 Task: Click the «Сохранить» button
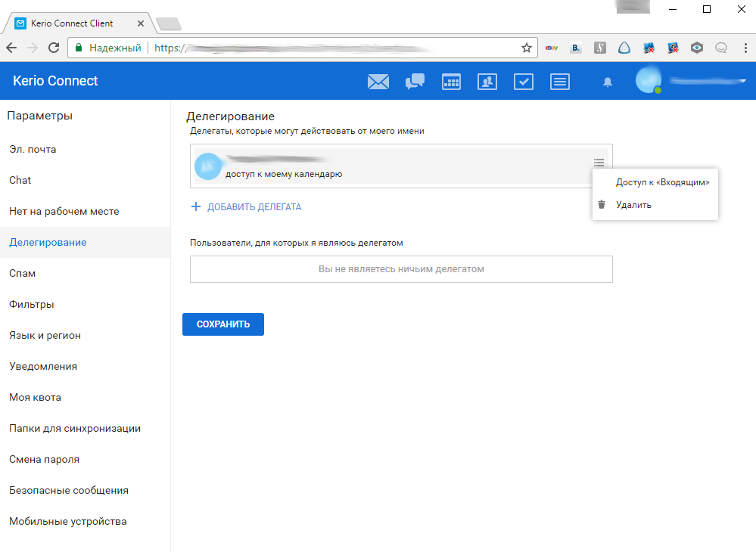coord(223,324)
